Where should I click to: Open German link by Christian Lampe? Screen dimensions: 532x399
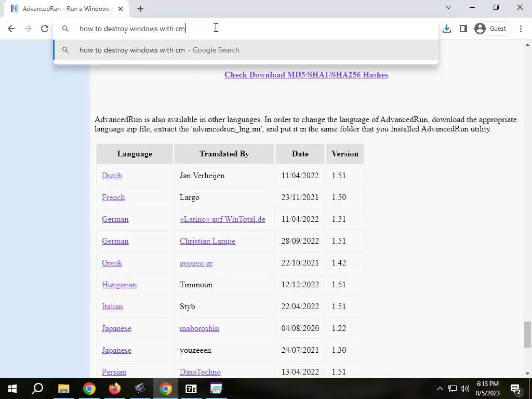click(115, 241)
